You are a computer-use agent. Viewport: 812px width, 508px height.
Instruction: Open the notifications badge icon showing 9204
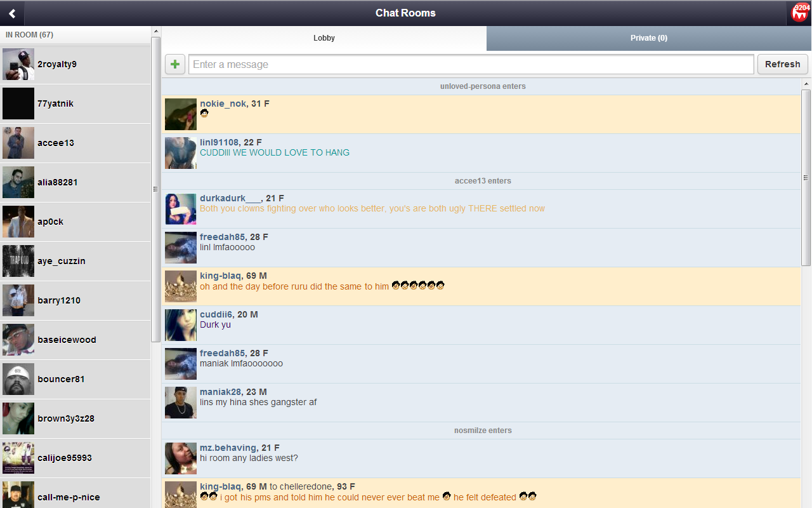pos(800,13)
